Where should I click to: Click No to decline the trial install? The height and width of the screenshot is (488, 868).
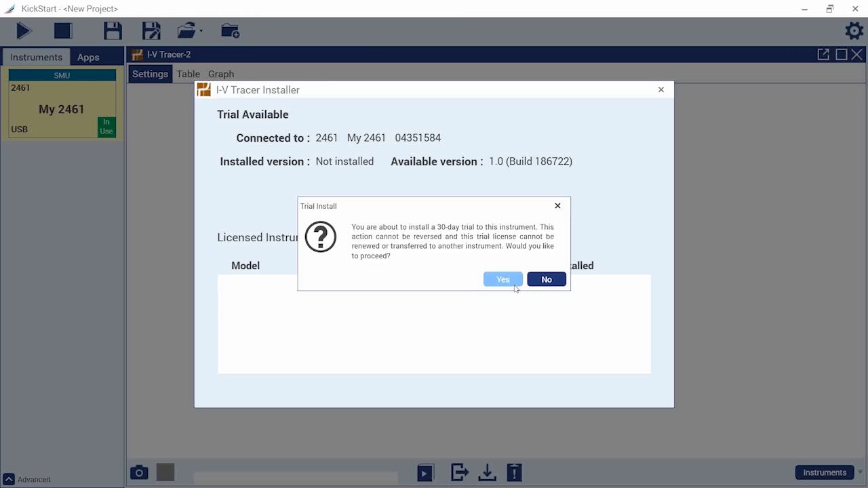[546, 279]
